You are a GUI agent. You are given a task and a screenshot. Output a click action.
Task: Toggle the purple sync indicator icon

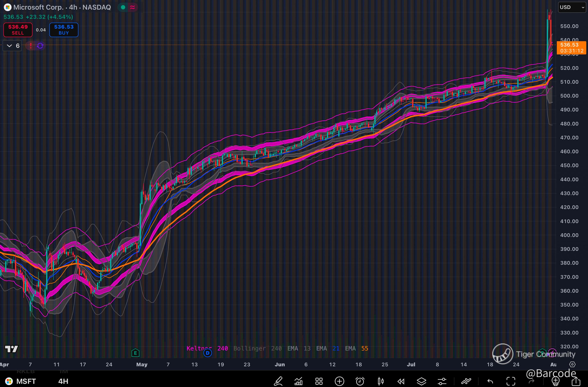pos(40,46)
